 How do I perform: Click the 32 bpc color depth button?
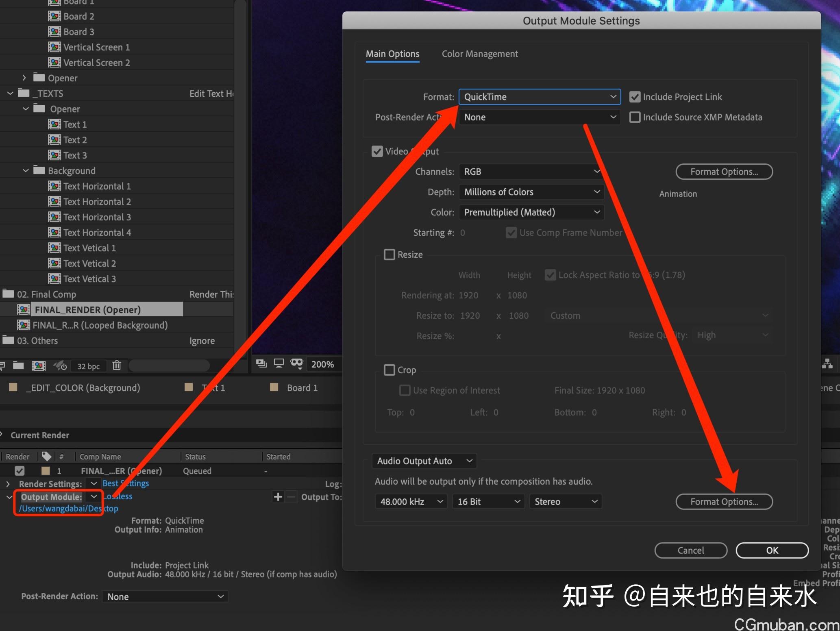click(88, 366)
